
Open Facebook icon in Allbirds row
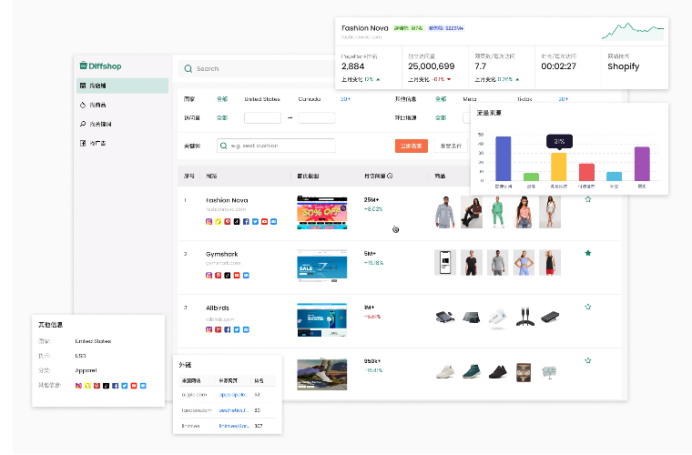point(227,330)
